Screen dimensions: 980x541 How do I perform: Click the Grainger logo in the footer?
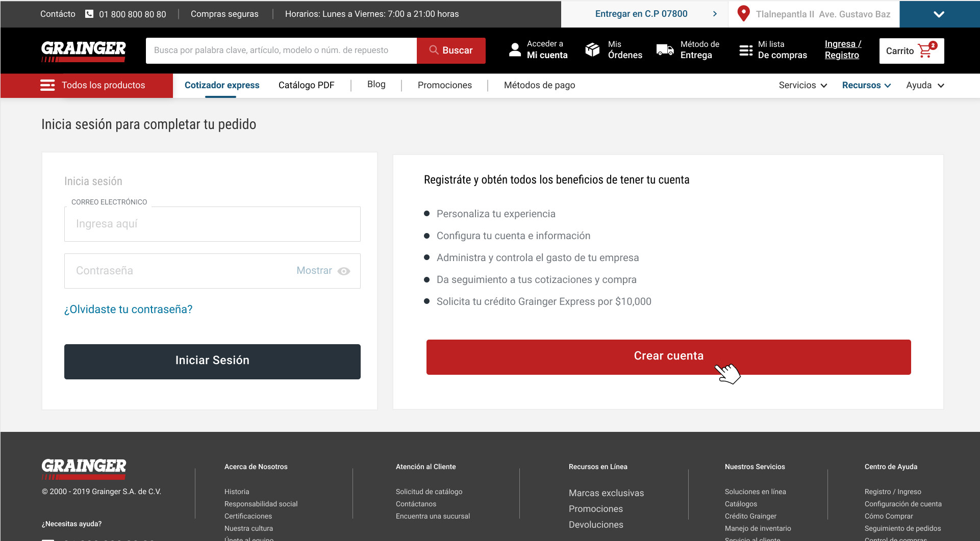pyautogui.click(x=84, y=469)
